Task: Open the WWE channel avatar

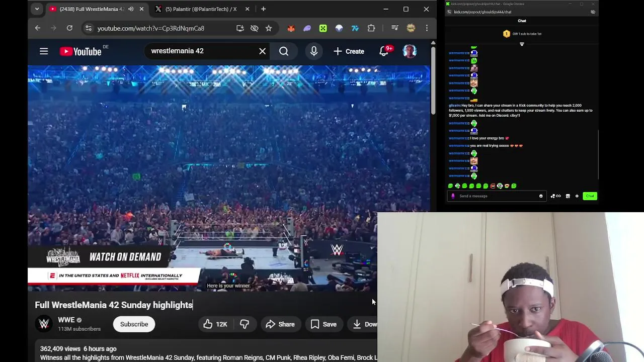Action: 44,324
